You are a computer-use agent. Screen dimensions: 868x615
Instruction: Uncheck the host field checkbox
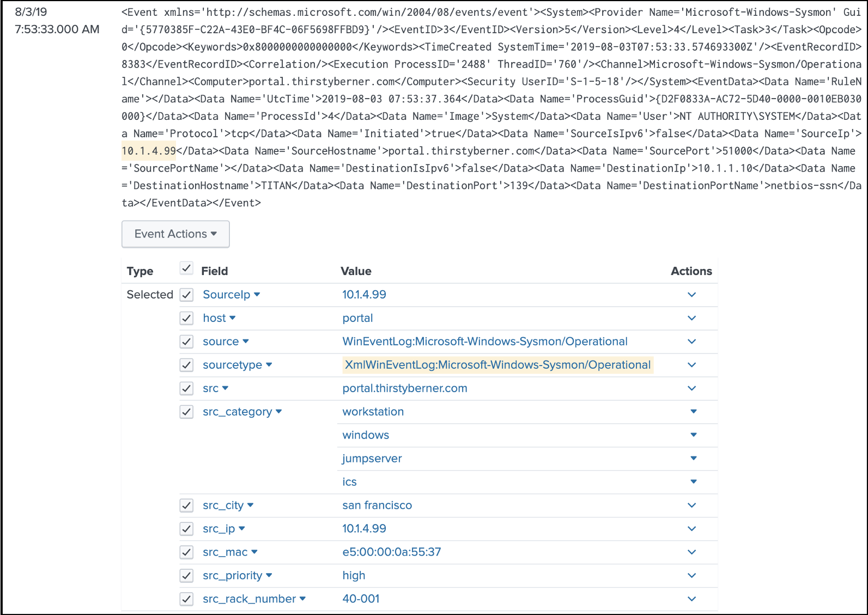pyautogui.click(x=186, y=318)
